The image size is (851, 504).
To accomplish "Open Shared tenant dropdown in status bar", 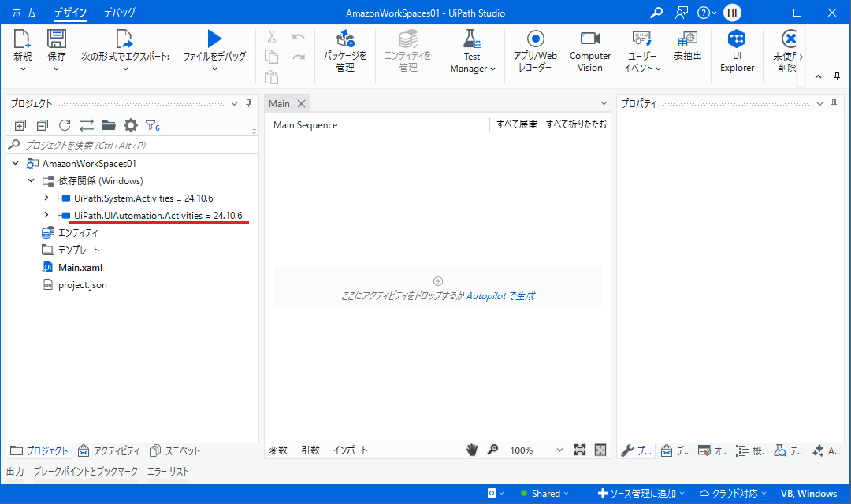I will tap(545, 493).
